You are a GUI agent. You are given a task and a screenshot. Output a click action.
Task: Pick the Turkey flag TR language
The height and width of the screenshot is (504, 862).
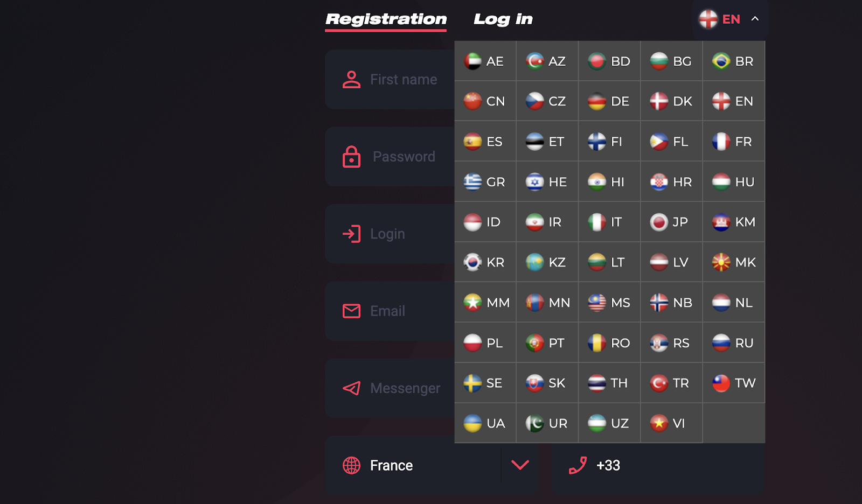pyautogui.click(x=671, y=383)
